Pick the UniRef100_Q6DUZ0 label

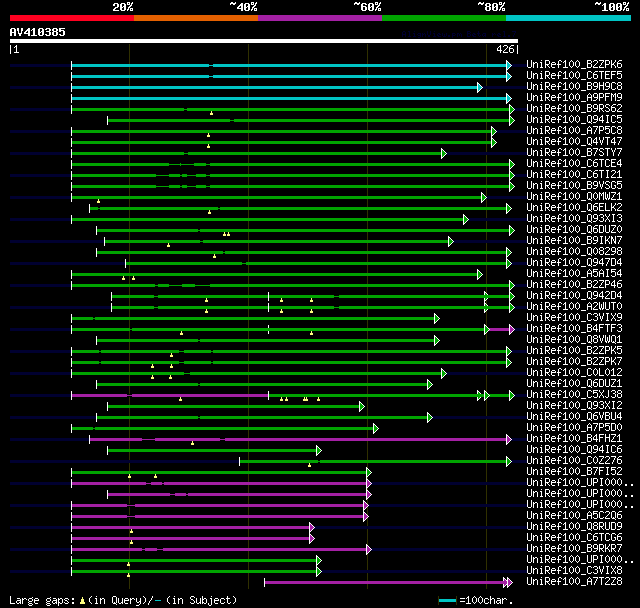pyautogui.click(x=574, y=230)
